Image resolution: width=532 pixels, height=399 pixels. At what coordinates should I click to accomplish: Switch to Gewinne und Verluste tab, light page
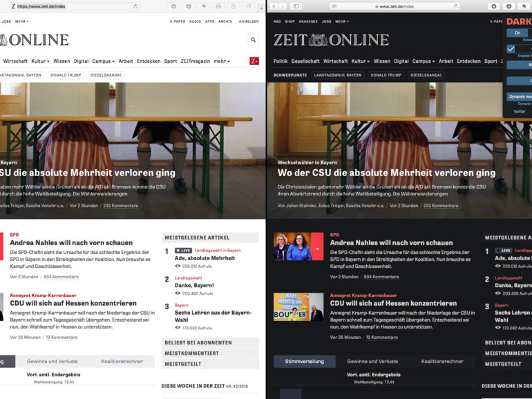[x=53, y=361]
